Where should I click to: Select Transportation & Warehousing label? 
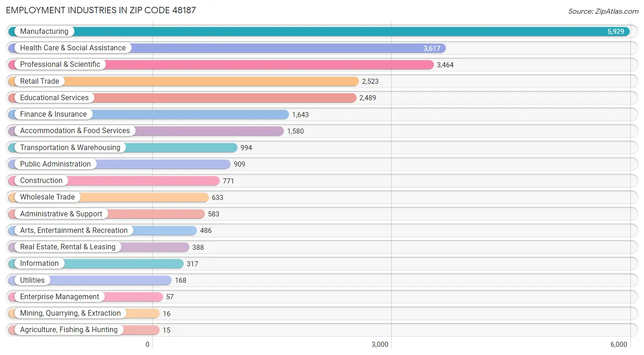70,147
